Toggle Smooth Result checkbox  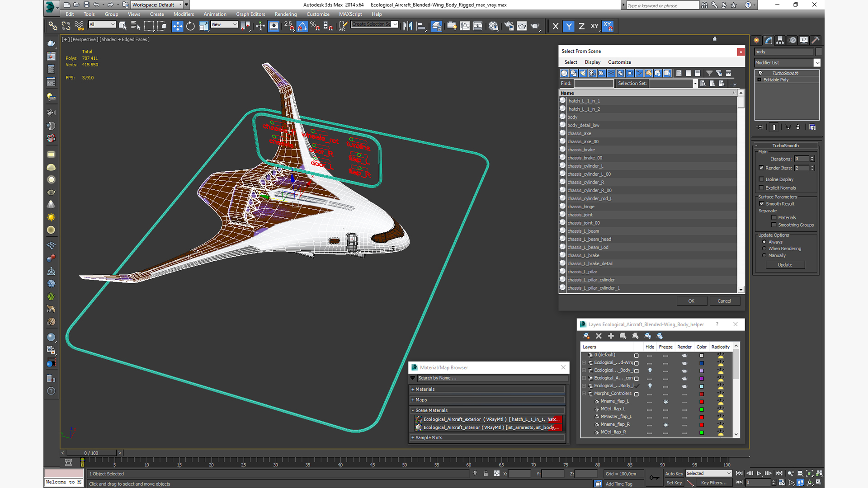pyautogui.click(x=762, y=204)
